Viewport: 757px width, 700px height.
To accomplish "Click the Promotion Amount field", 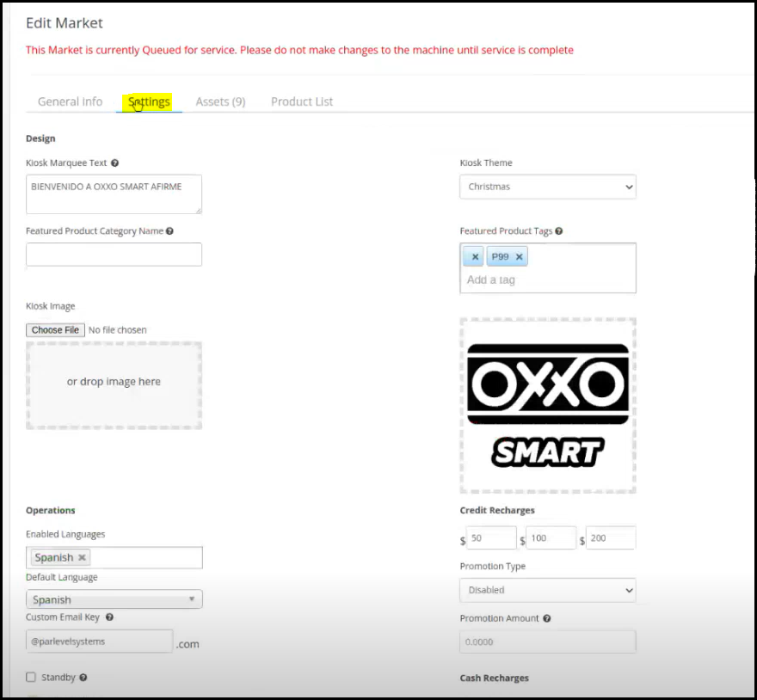I will (547, 642).
